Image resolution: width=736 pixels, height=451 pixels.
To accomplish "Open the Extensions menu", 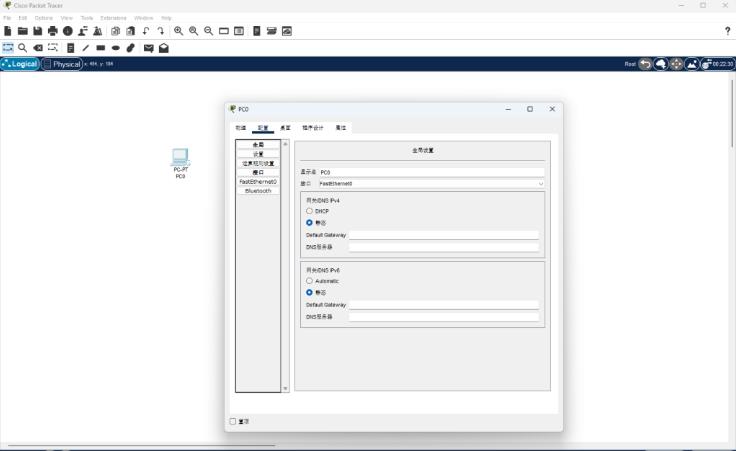I will [113, 18].
